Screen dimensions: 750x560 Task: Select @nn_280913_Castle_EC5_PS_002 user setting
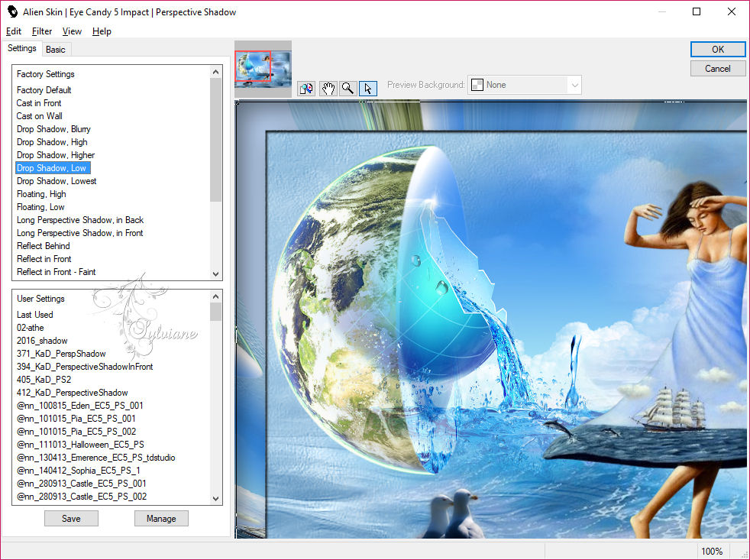pos(82,496)
